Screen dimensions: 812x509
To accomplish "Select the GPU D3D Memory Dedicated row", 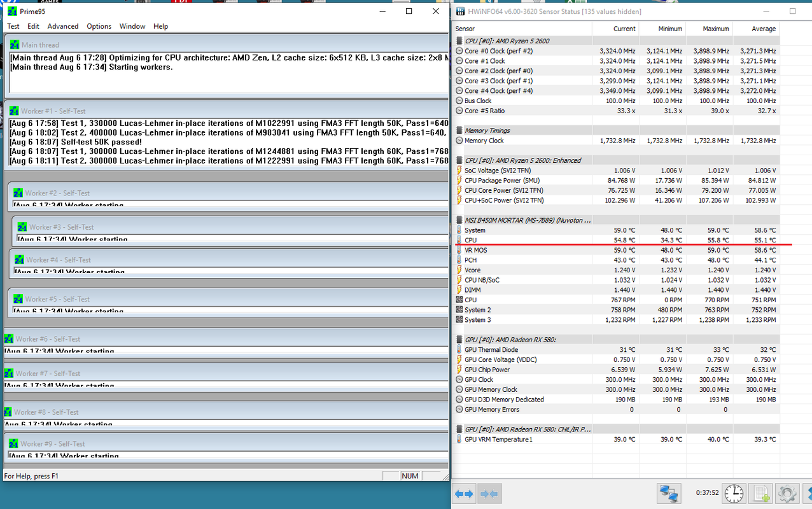I will tap(616, 400).
